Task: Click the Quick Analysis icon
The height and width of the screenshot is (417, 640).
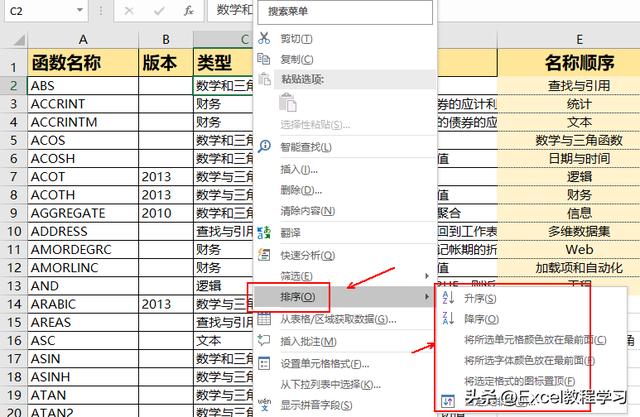Action: [264, 255]
